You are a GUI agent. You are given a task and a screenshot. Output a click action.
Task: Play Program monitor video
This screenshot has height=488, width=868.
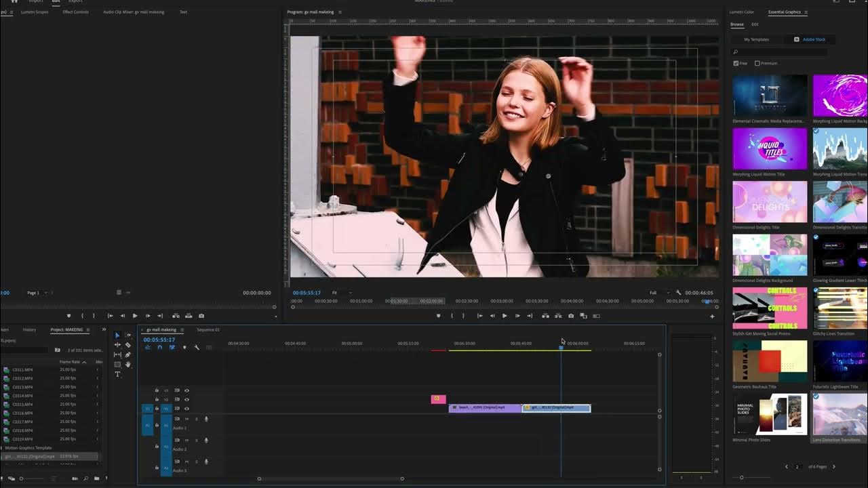click(505, 316)
